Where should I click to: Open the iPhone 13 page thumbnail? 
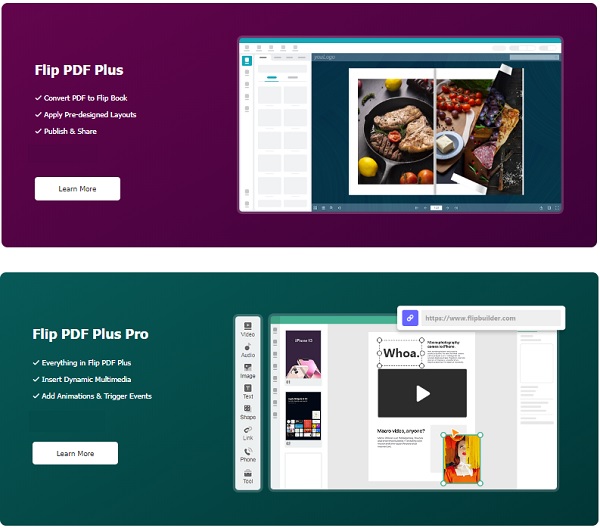303,354
